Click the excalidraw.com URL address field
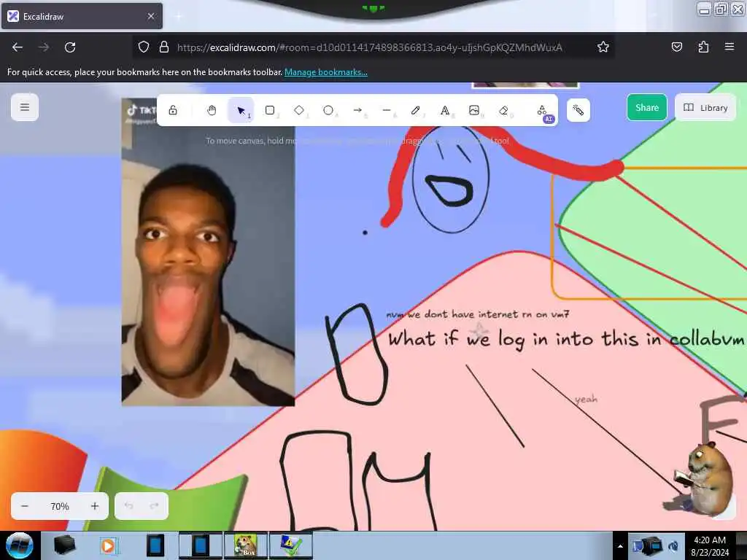Viewport: 747px width, 560px height. point(369,47)
